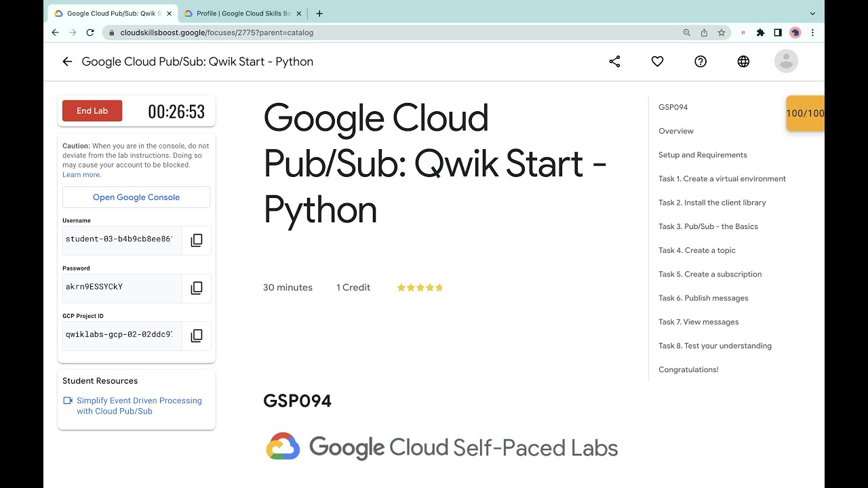The width and height of the screenshot is (868, 488).
Task: Open Simplify Event Driven Processing link
Action: point(139,406)
